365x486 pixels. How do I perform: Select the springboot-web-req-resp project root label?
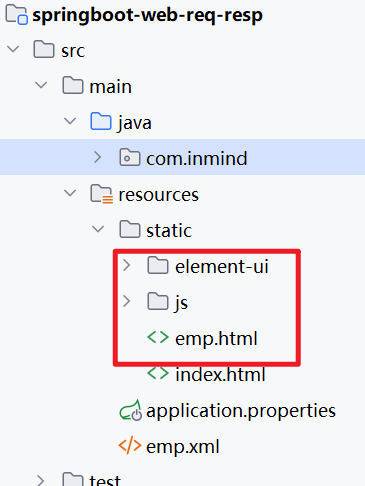[147, 16]
